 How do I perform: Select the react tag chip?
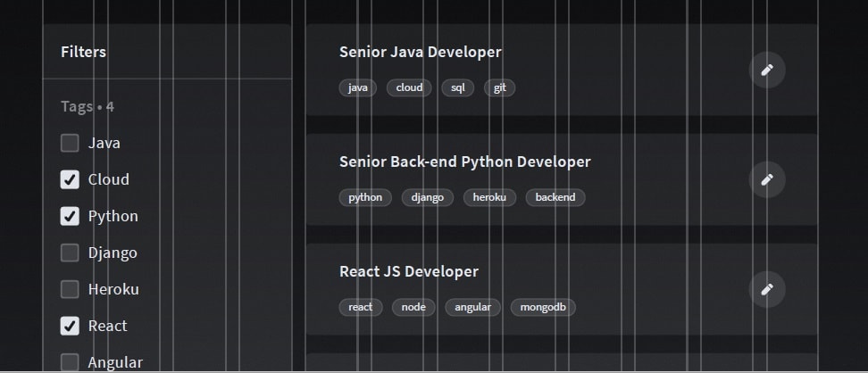(361, 307)
